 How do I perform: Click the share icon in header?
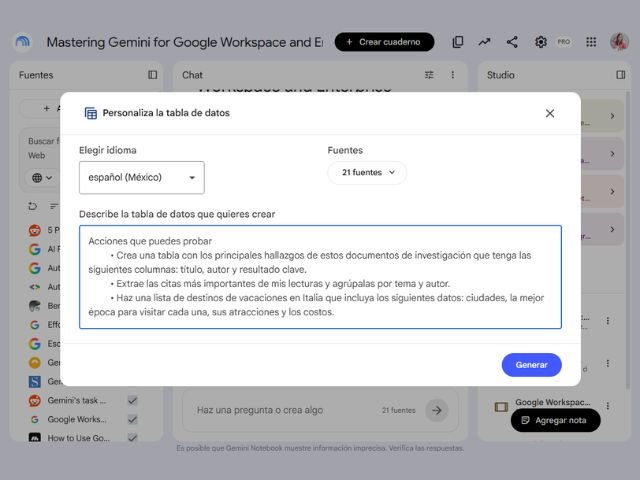[512, 42]
